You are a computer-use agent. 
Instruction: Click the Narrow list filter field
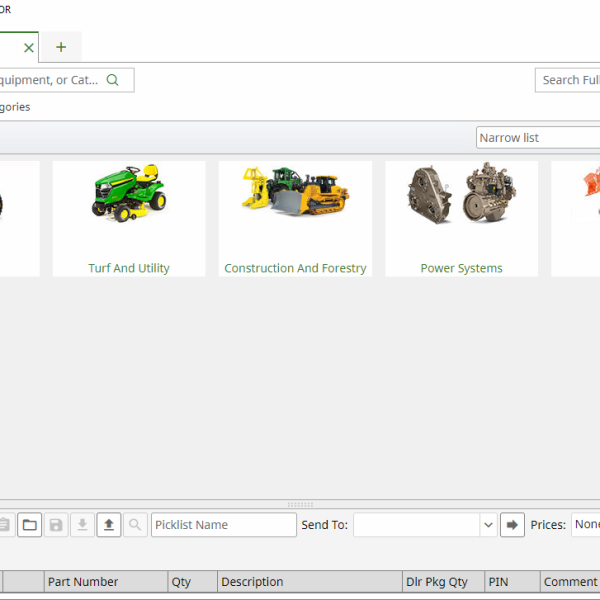click(538, 138)
